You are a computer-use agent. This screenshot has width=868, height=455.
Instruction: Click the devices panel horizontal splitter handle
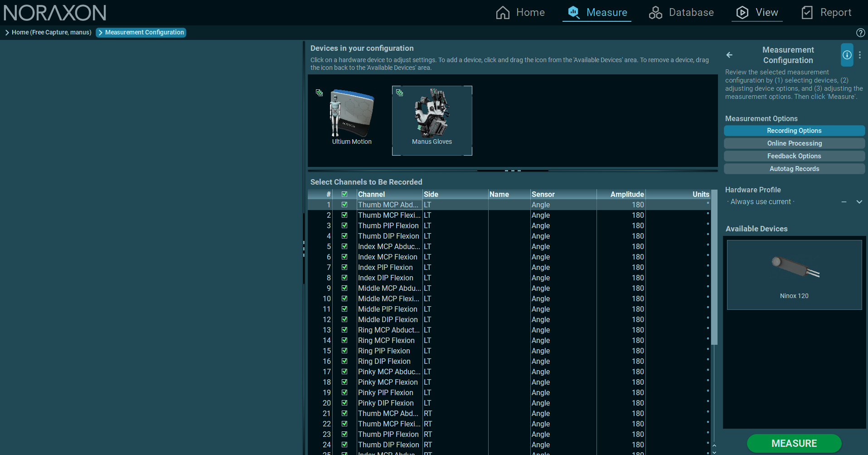[x=513, y=171]
